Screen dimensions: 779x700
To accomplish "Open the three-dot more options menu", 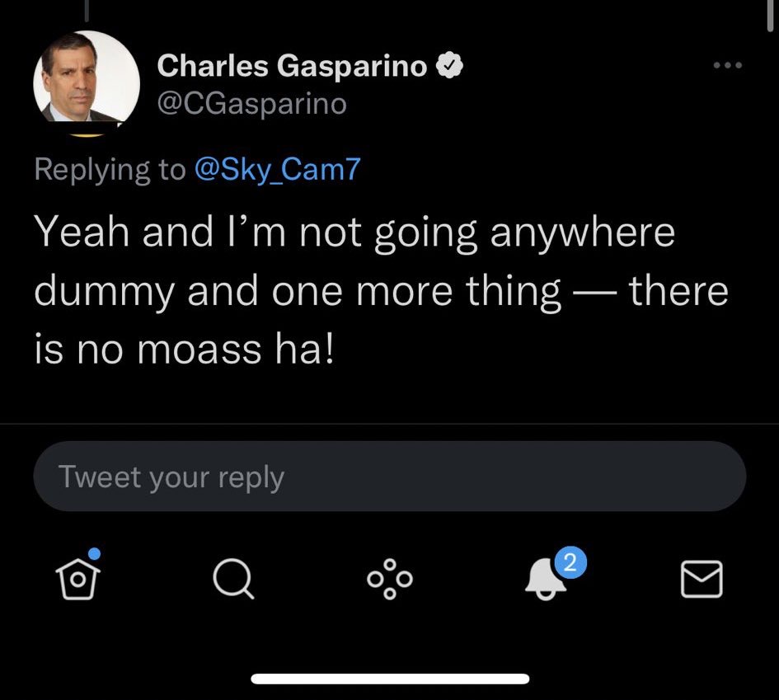I will click(728, 66).
